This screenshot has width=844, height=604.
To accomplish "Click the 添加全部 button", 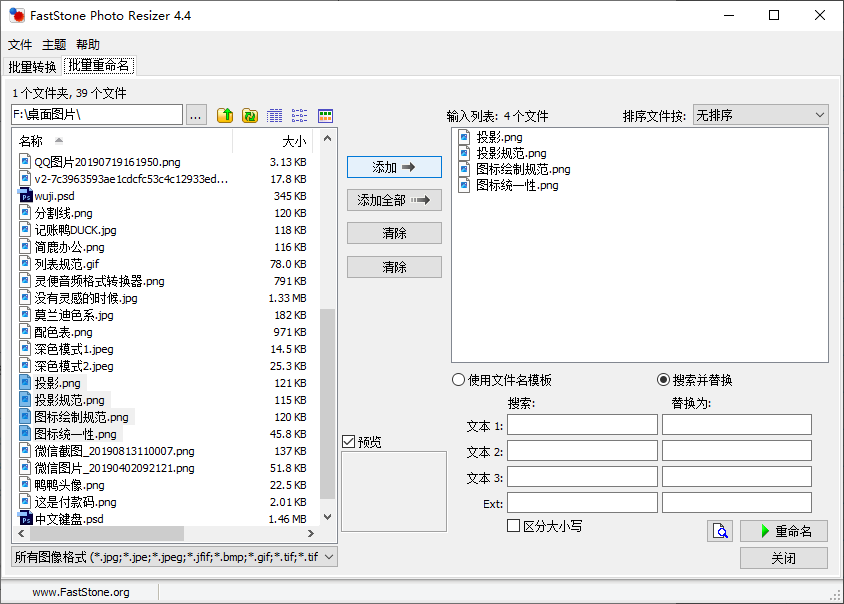I will coord(394,200).
